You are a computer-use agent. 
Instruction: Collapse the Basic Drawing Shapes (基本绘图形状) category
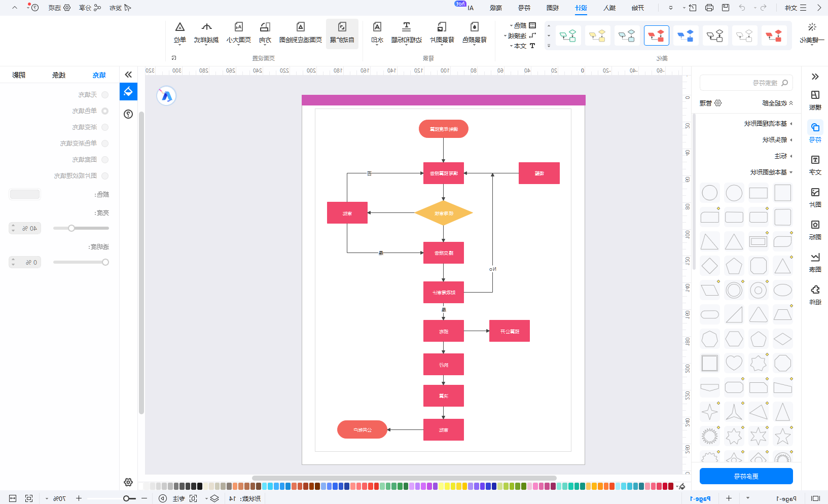click(771, 172)
